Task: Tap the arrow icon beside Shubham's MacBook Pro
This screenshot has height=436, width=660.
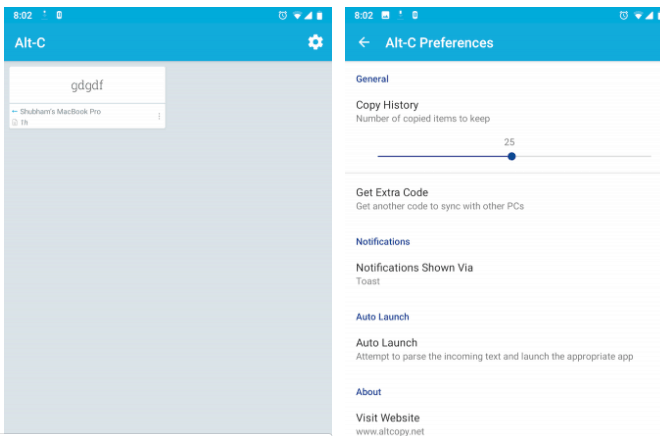Action: [x=14, y=112]
